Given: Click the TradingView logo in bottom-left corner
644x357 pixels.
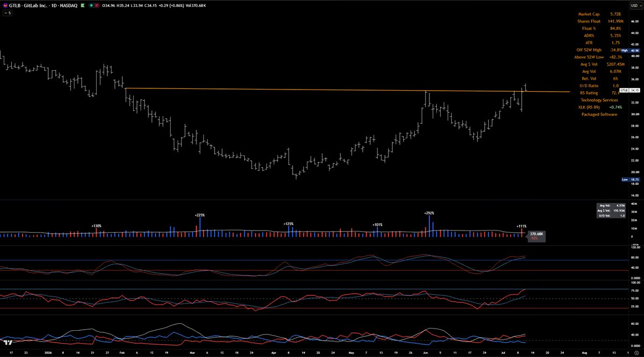Looking at the screenshot, I should click(x=9, y=344).
